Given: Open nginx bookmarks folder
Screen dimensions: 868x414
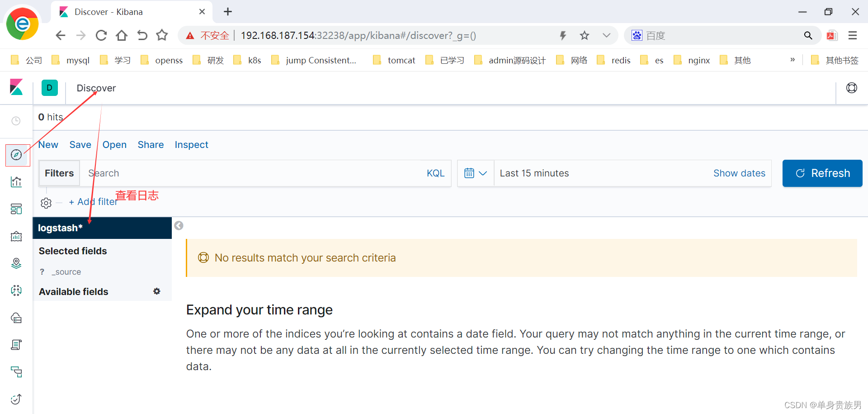Looking at the screenshot, I should tap(692, 60).
